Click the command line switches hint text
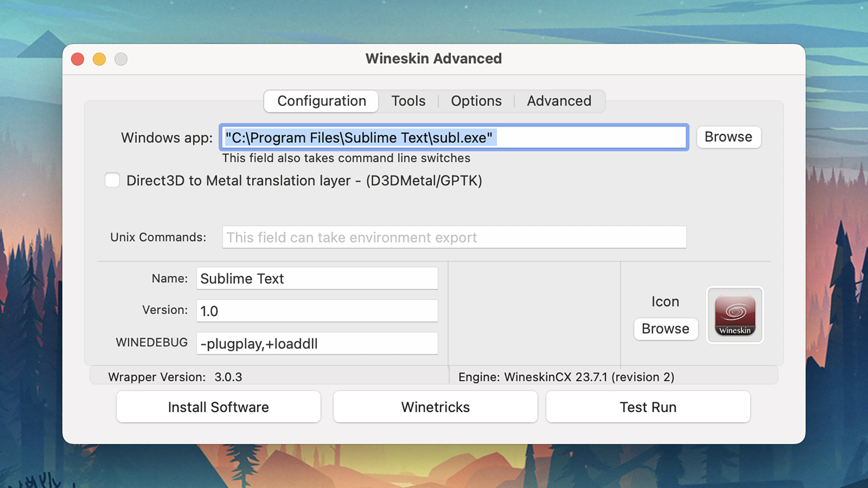868x488 pixels. (346, 158)
